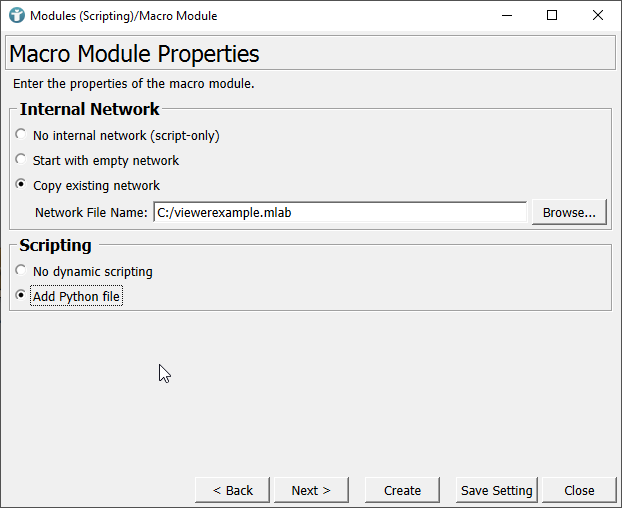Click the MeVisLab icon in the title bar
Image resolution: width=622 pixels, height=508 pixels.
[16, 15]
